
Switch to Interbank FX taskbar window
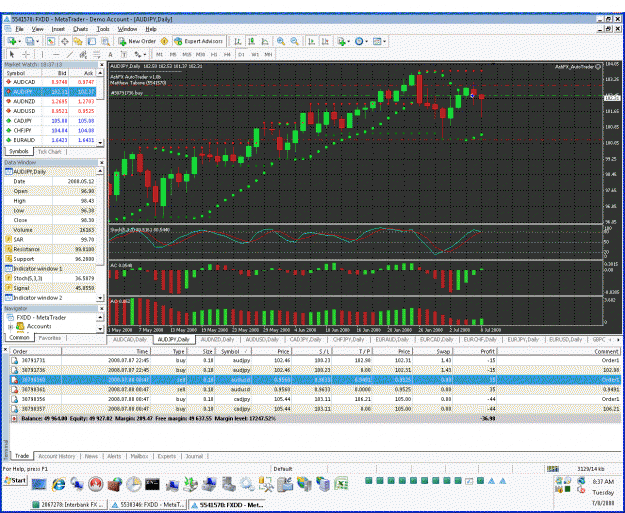(70, 505)
